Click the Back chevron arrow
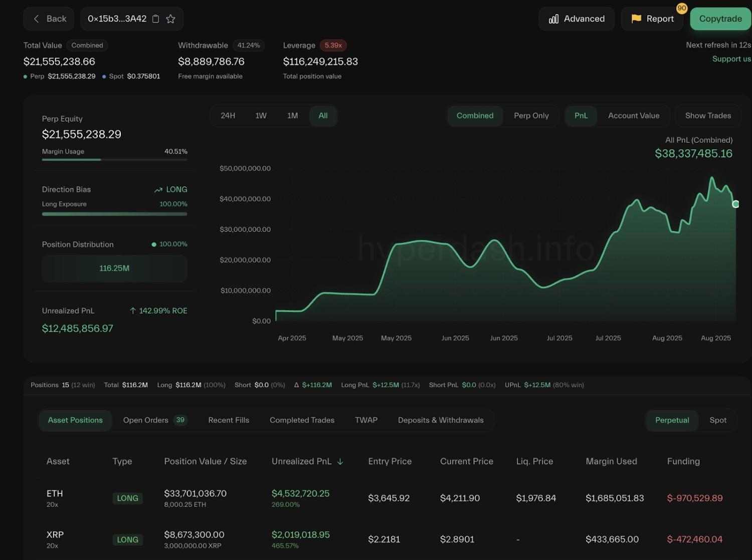The width and height of the screenshot is (752, 560). [36, 19]
